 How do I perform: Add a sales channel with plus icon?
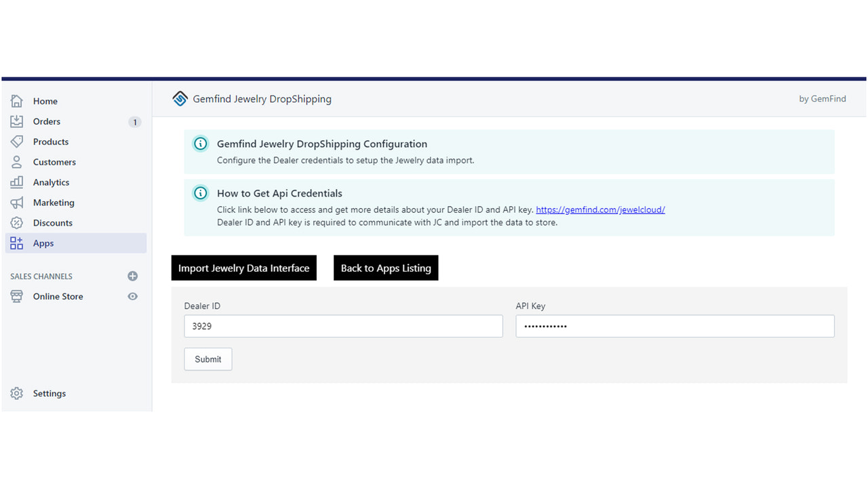point(133,276)
